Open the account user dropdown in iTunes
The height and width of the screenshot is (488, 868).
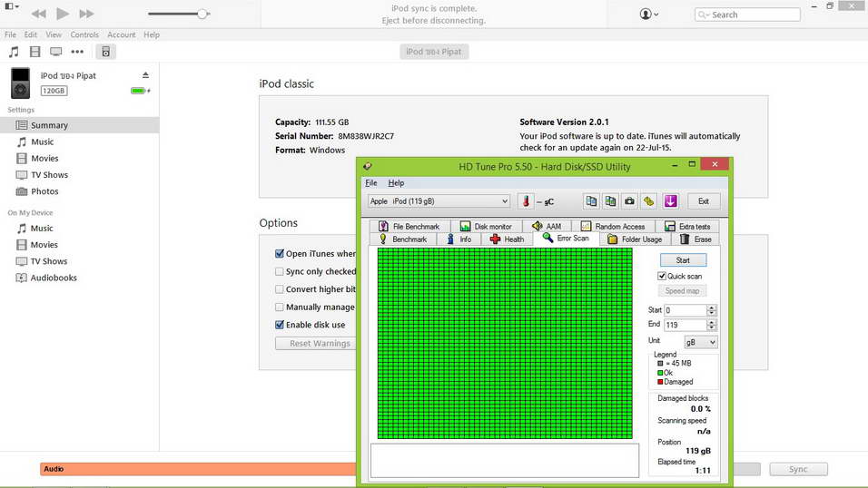point(649,15)
